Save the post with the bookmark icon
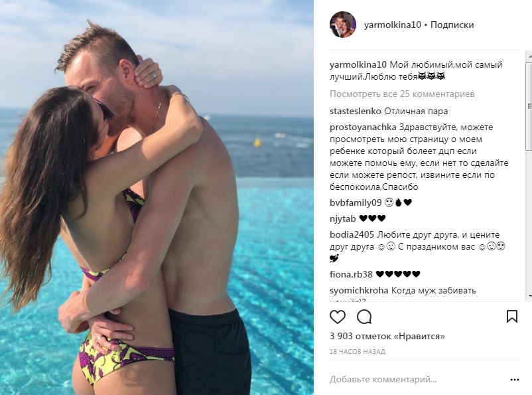 point(512,316)
